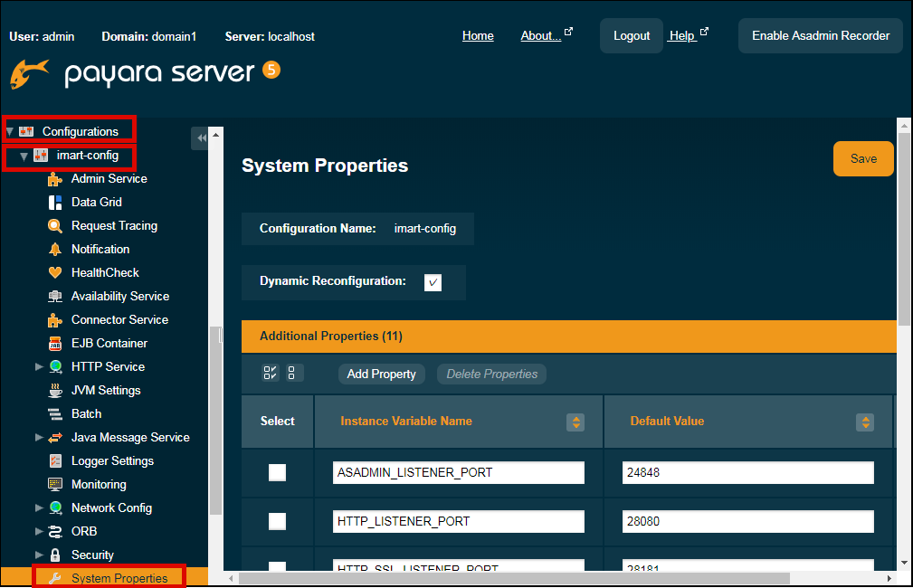Click the Notification bell icon

pos(55,250)
